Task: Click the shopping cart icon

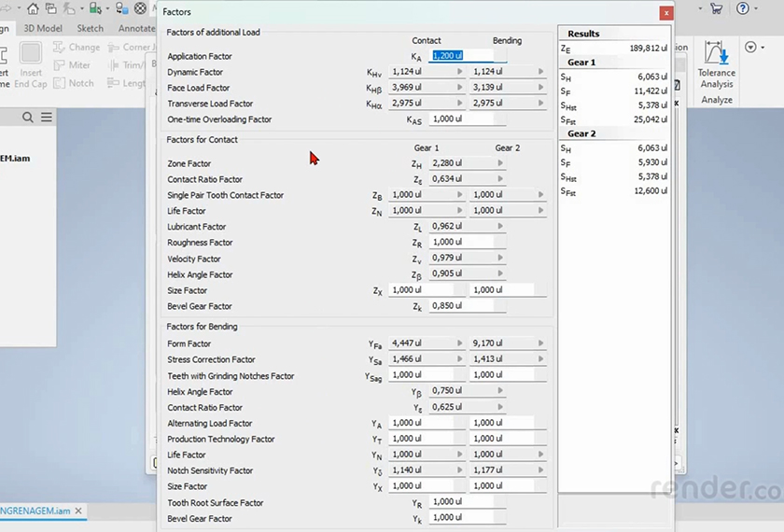Action: point(716,8)
